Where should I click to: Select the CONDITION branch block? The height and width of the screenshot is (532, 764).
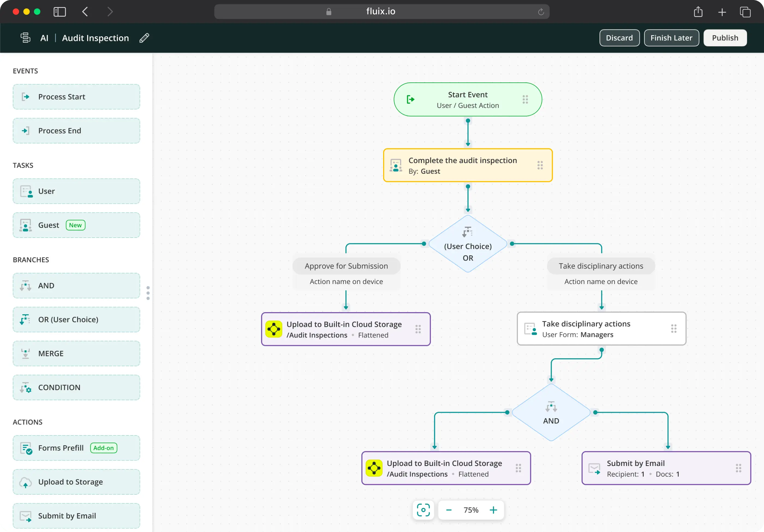(x=76, y=387)
